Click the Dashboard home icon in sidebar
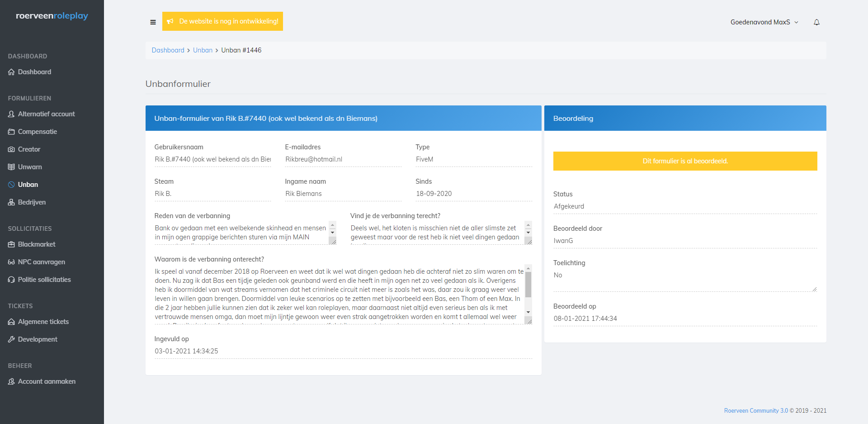The image size is (868, 424). pyautogui.click(x=11, y=72)
